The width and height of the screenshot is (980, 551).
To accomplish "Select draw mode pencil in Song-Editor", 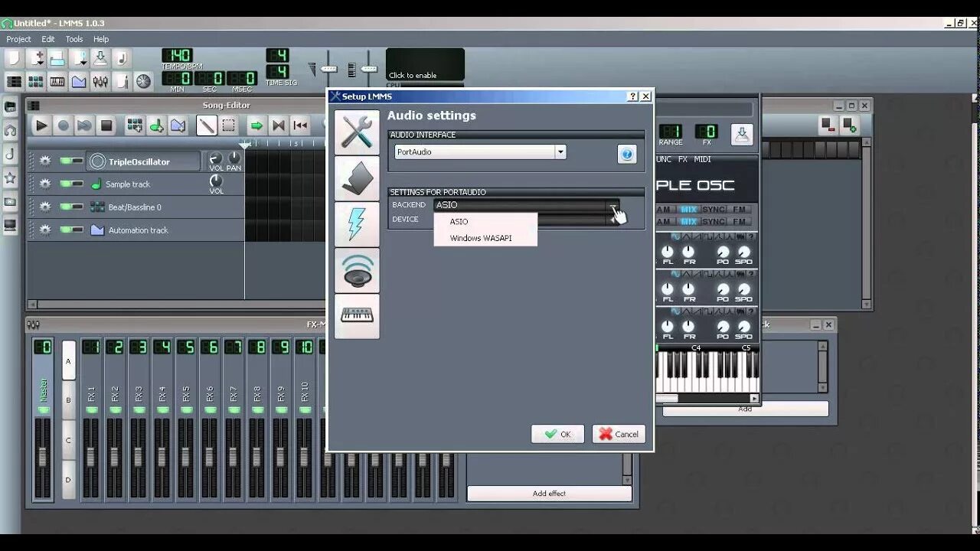I will click(206, 126).
